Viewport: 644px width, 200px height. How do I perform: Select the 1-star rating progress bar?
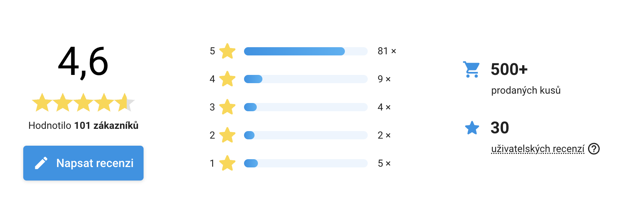click(x=306, y=163)
